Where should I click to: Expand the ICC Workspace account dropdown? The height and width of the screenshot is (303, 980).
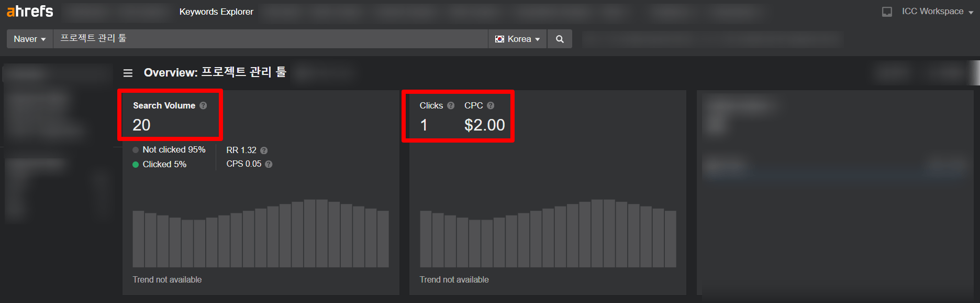click(x=937, y=12)
